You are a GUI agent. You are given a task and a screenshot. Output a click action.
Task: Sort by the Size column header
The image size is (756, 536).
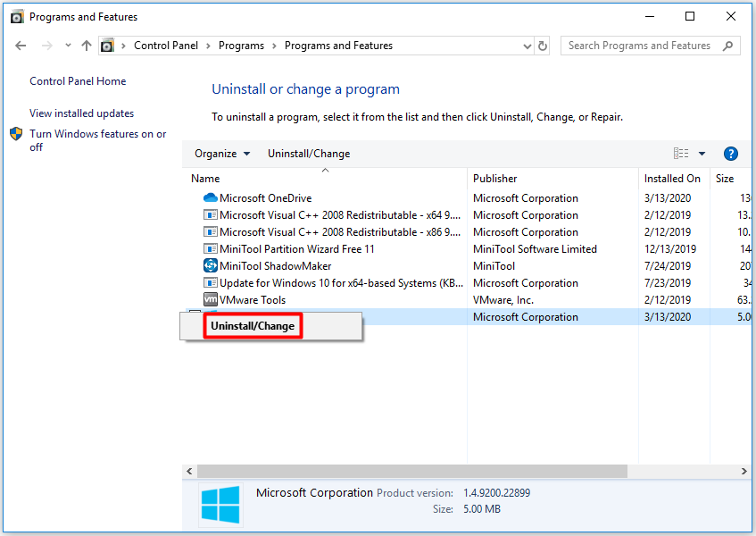724,179
